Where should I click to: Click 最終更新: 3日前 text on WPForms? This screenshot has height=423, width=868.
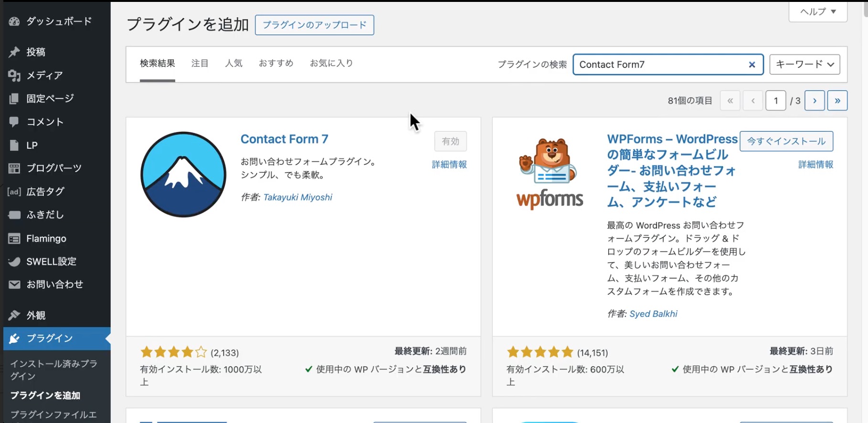[x=801, y=351]
